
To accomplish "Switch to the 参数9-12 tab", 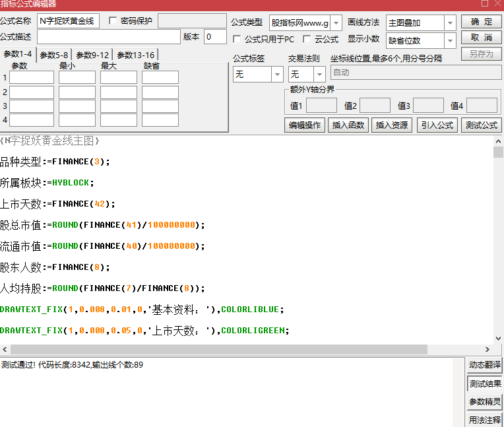I will click(92, 55).
